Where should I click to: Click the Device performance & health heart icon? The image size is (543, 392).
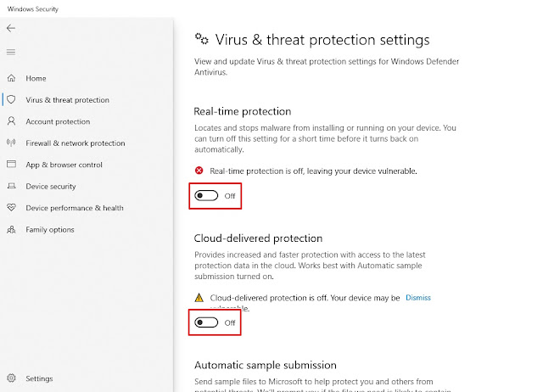11,208
